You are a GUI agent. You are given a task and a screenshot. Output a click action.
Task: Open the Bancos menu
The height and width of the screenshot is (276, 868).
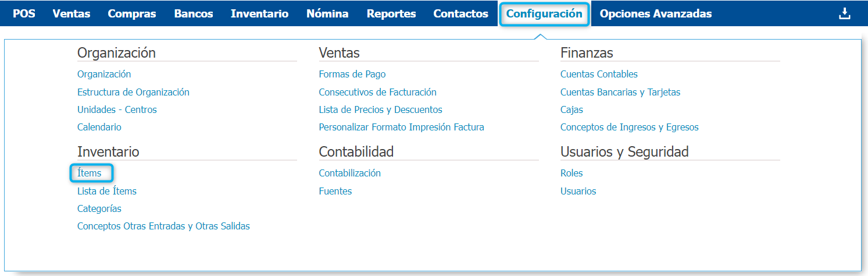pyautogui.click(x=194, y=14)
